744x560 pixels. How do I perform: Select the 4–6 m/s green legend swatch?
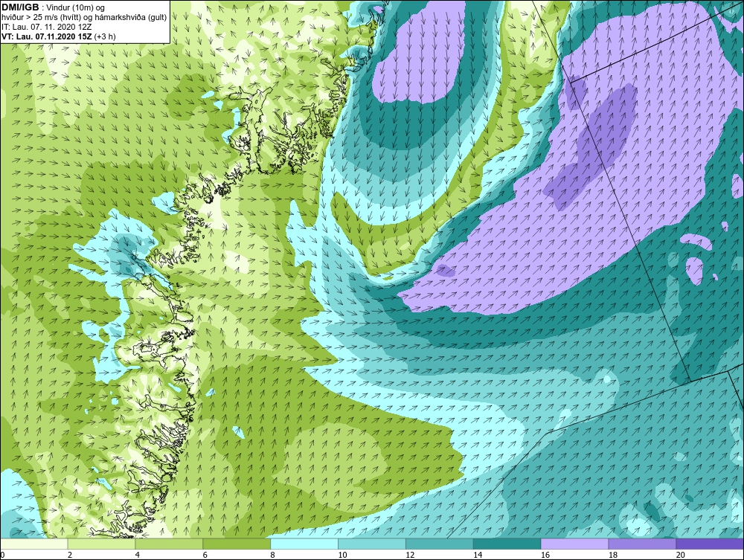click(x=169, y=544)
